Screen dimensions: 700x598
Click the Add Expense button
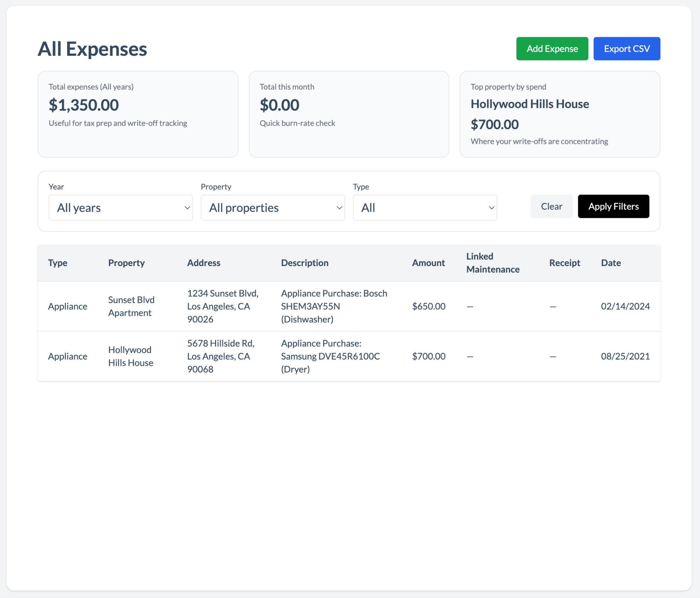pyautogui.click(x=552, y=49)
